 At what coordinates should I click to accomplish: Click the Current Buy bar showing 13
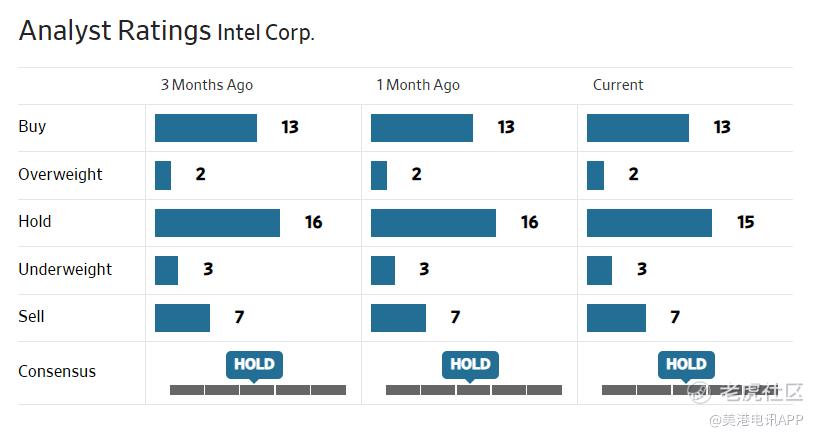[638, 127]
